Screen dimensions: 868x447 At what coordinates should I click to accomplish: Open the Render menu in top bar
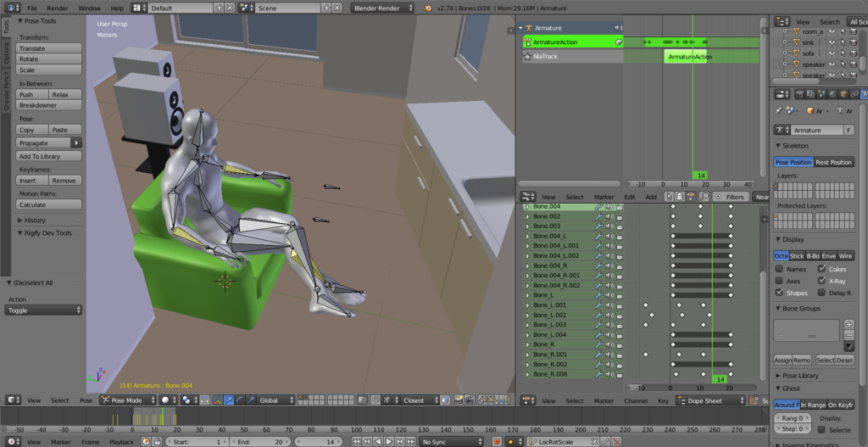(58, 8)
